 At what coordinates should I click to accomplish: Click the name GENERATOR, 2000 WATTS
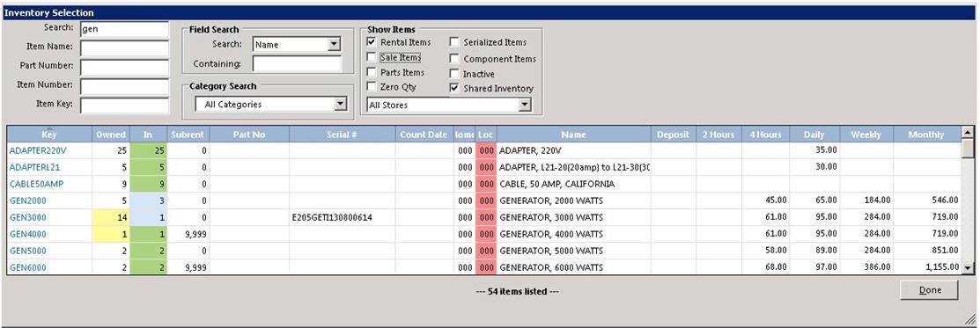(x=550, y=200)
